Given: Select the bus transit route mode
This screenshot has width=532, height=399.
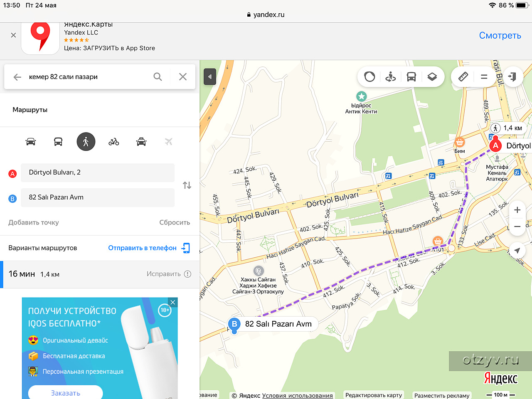Looking at the screenshot, I should pyautogui.click(x=58, y=142).
